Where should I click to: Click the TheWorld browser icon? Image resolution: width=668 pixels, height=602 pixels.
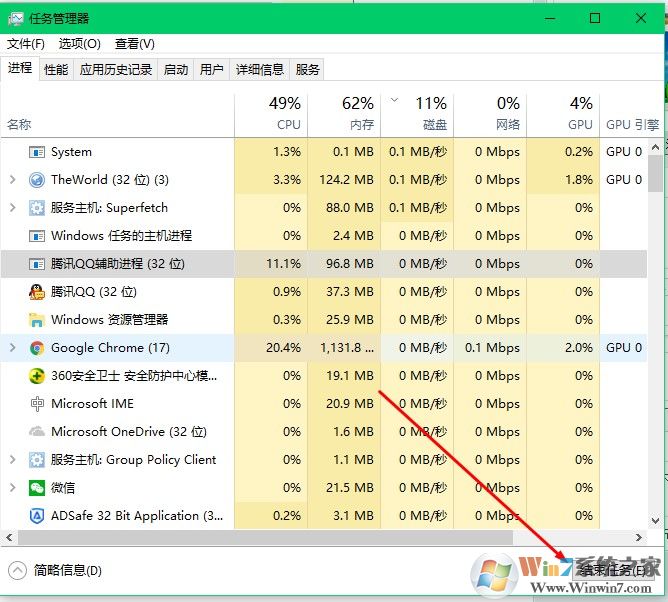point(37,180)
